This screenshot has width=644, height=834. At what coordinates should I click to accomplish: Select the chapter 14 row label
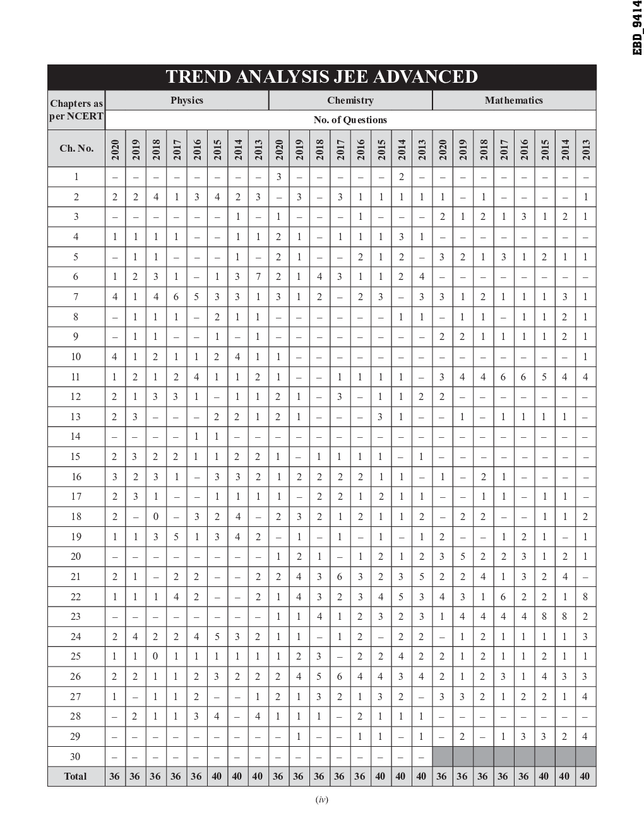[x=76, y=436]
